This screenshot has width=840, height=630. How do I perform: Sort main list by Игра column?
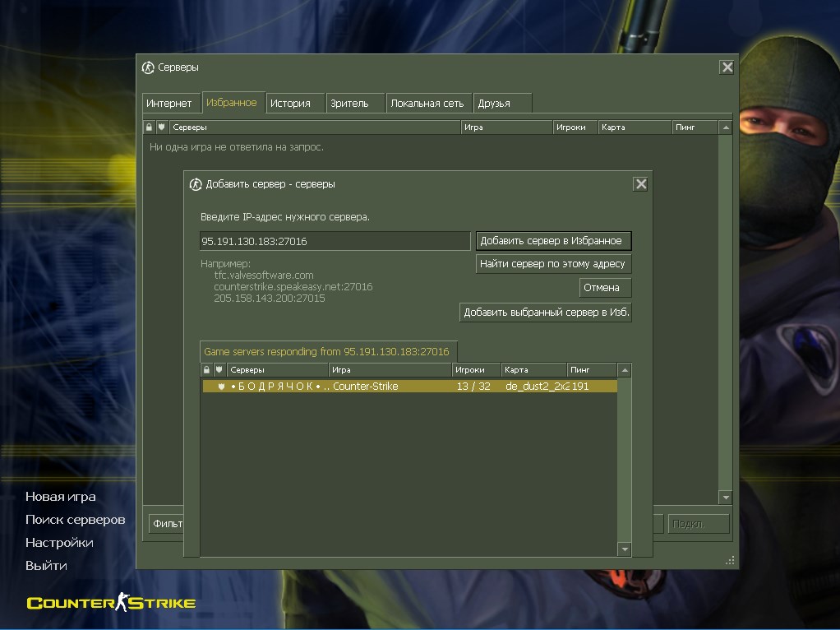pos(506,127)
